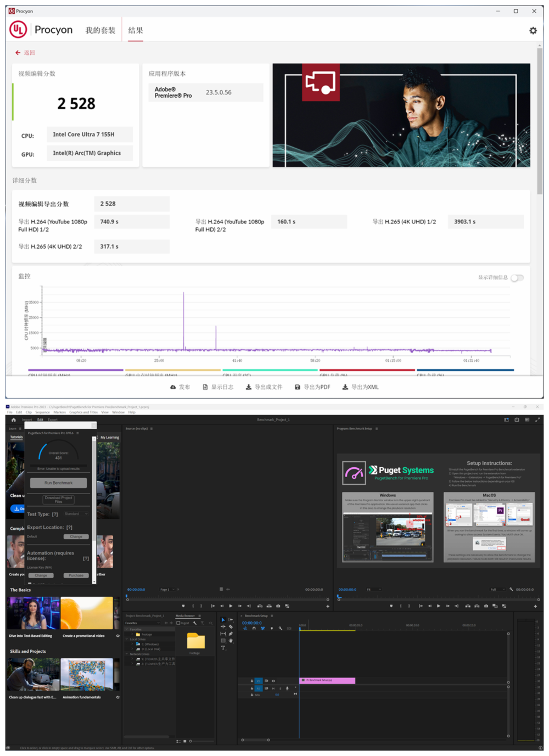Open Page 1 dropdown in Source monitor
Viewport: 549px width, 756px height.
click(x=167, y=590)
